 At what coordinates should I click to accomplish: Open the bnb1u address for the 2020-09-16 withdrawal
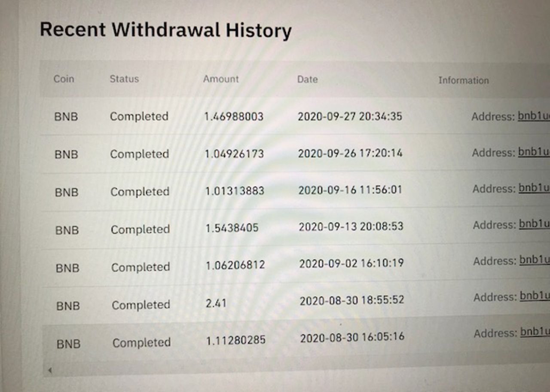click(x=534, y=188)
